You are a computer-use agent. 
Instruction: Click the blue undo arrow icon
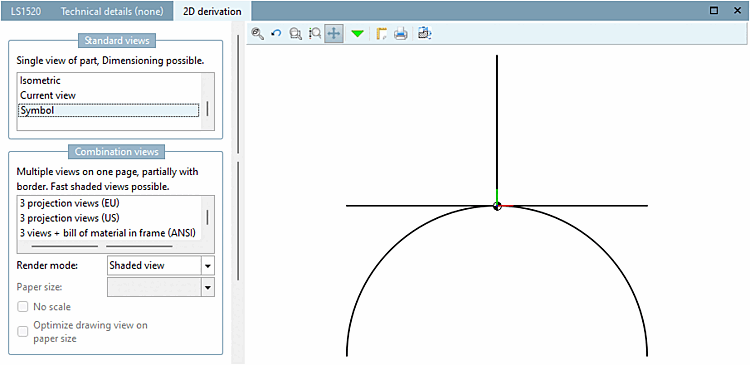[276, 33]
